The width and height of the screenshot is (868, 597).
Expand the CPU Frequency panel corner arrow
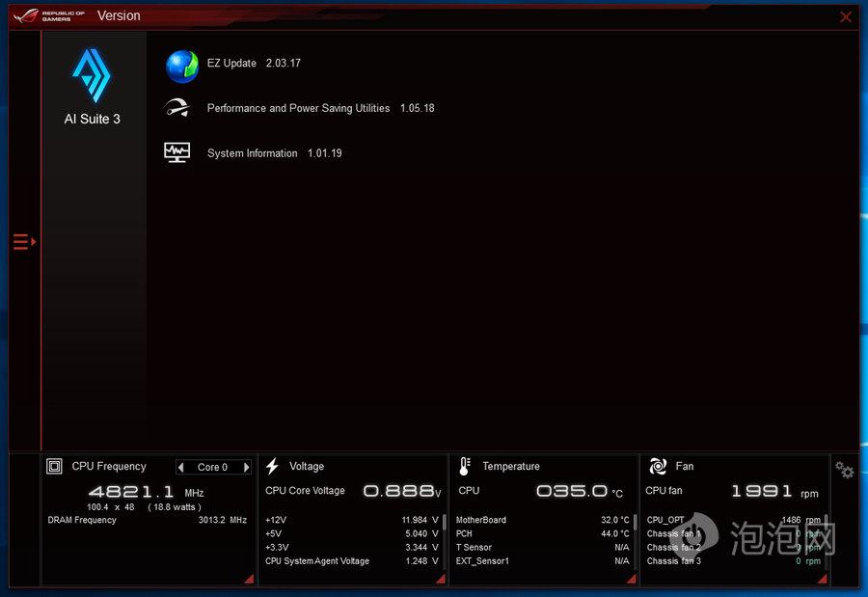(249, 579)
